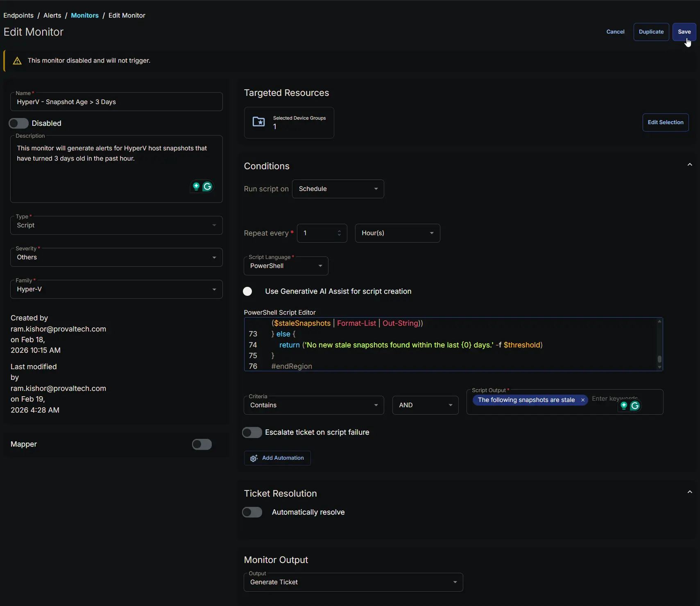The image size is (700, 606).
Task: Collapse the Conditions section chevron
Action: point(690,165)
